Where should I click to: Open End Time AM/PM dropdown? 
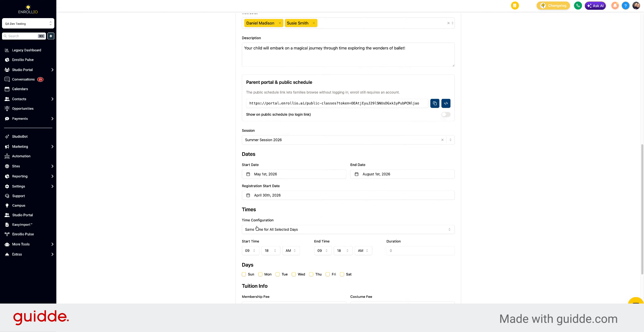pos(363,251)
